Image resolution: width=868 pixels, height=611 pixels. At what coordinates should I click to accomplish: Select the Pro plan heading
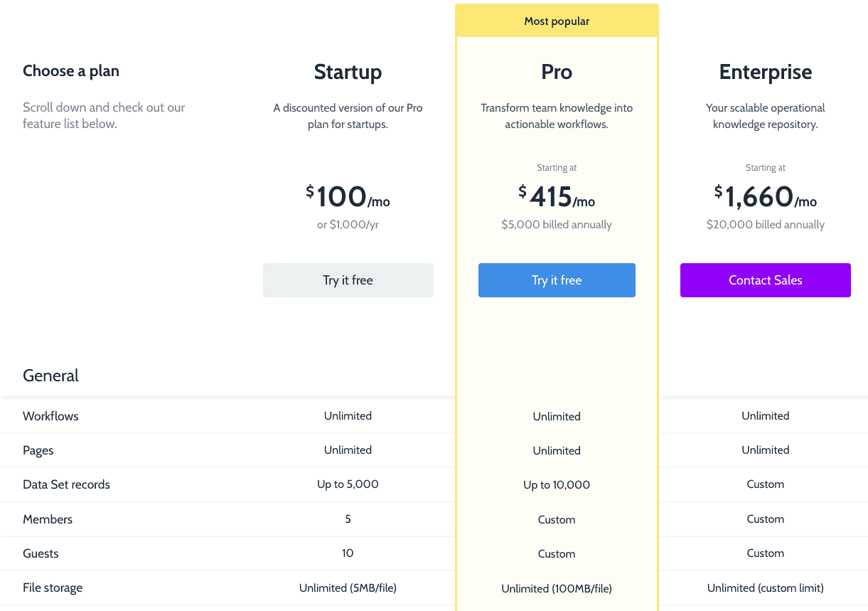(557, 71)
